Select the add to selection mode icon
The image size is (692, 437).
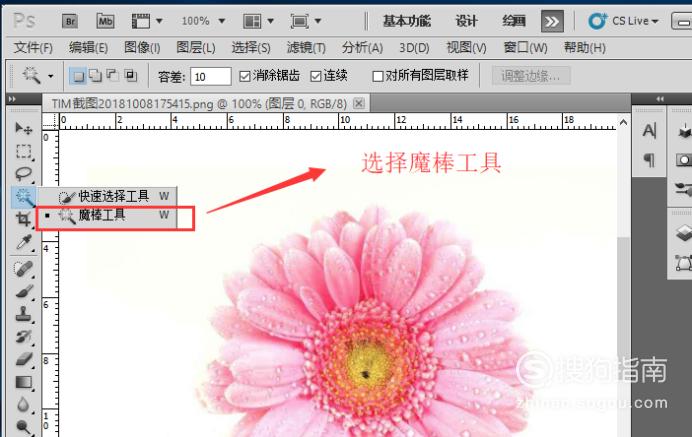pyautogui.click(x=95, y=76)
